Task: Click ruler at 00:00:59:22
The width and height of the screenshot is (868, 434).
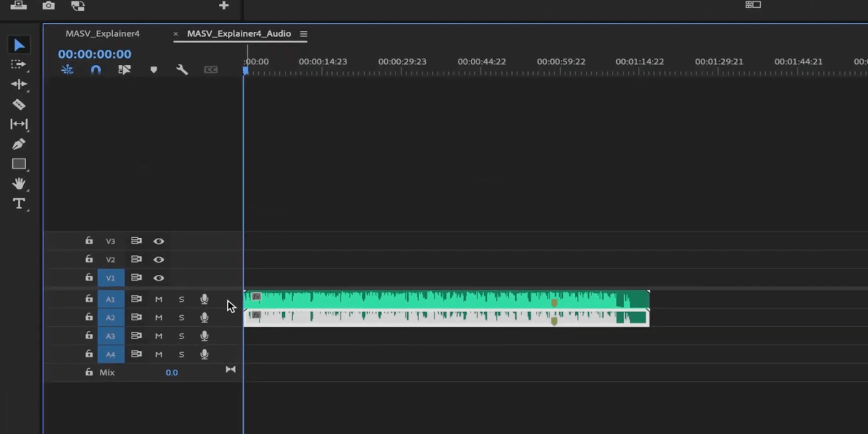Action: 561,62
